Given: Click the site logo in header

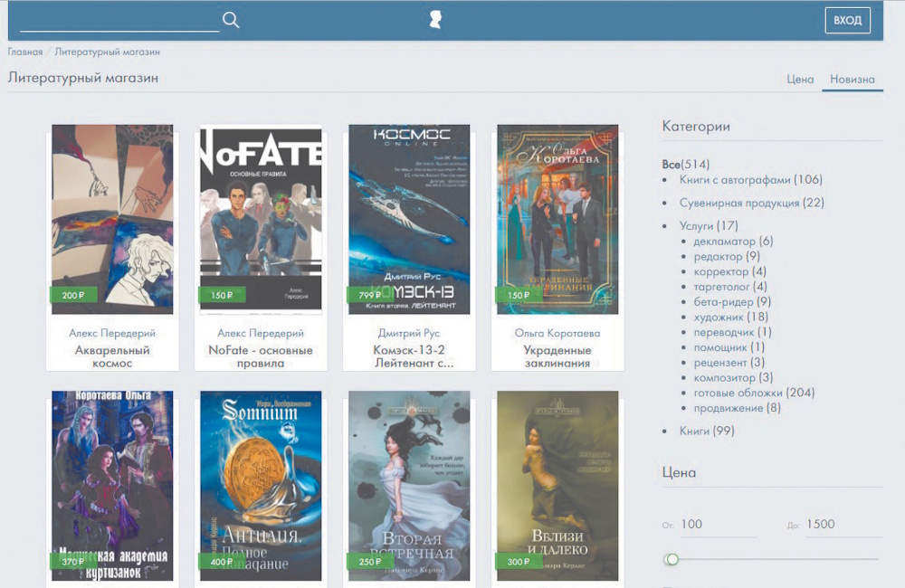Looking at the screenshot, I should pyautogui.click(x=435, y=20).
